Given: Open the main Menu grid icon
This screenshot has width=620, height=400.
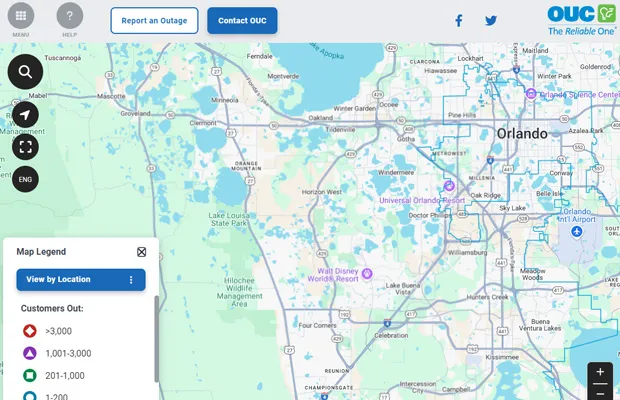Looking at the screenshot, I should [20, 16].
